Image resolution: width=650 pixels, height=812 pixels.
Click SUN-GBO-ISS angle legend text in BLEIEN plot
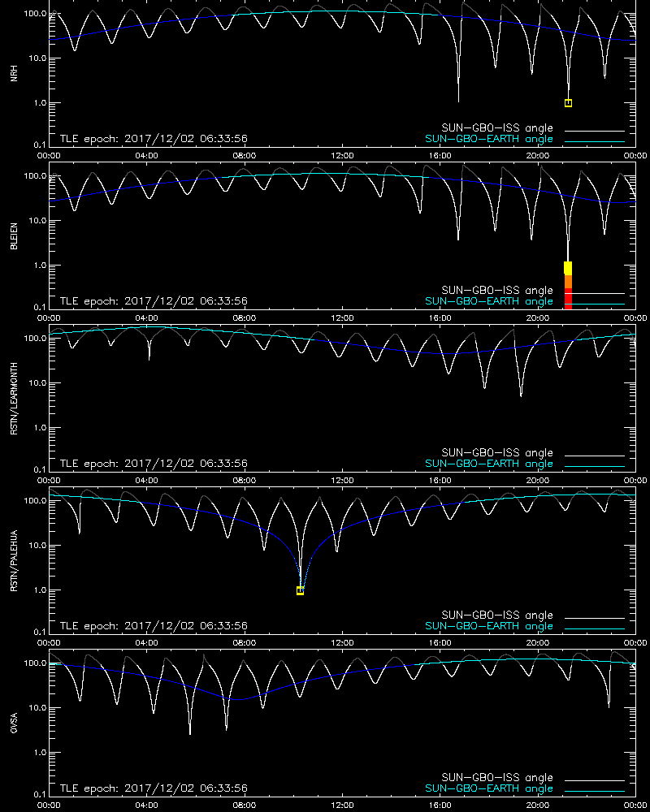pos(497,290)
